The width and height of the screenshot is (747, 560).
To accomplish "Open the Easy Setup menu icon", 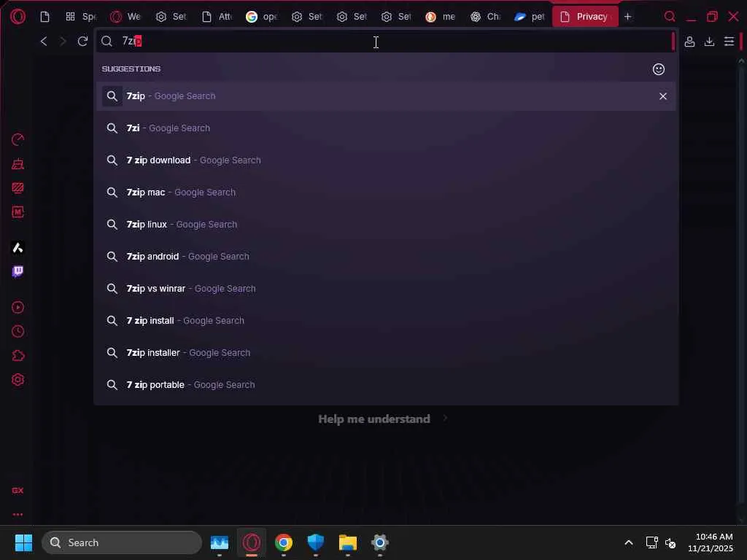I will coord(729,42).
